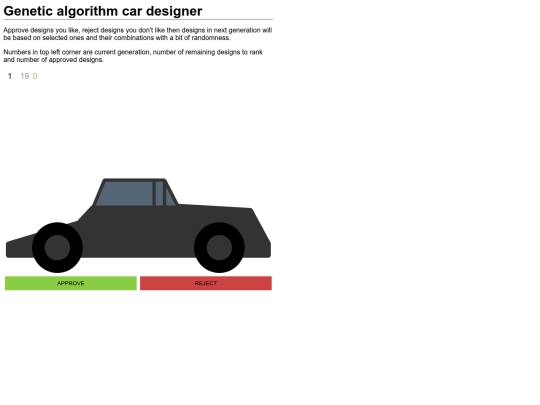Click the heading Genetic algorithm car designer
540x405 pixels.
tap(103, 11)
